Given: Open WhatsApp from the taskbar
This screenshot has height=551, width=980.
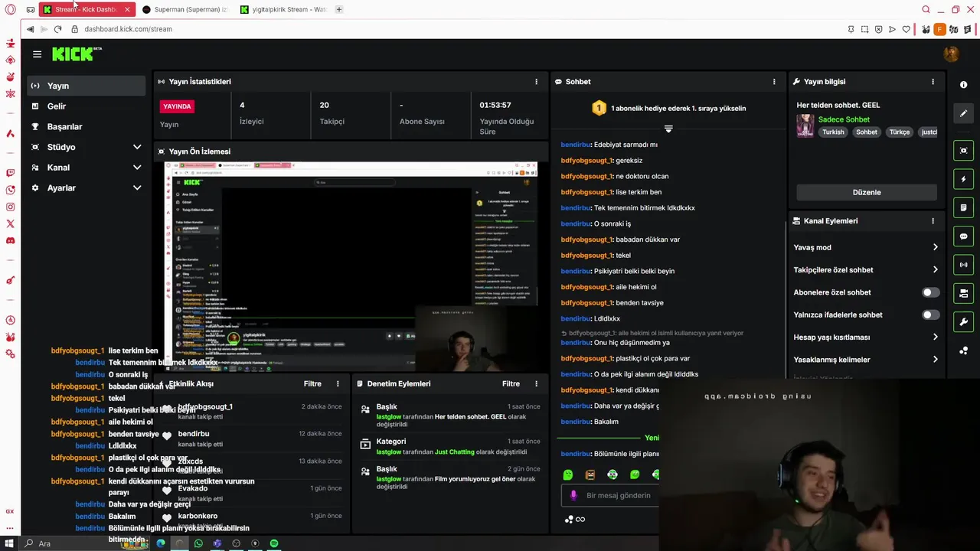Looking at the screenshot, I should click(198, 543).
